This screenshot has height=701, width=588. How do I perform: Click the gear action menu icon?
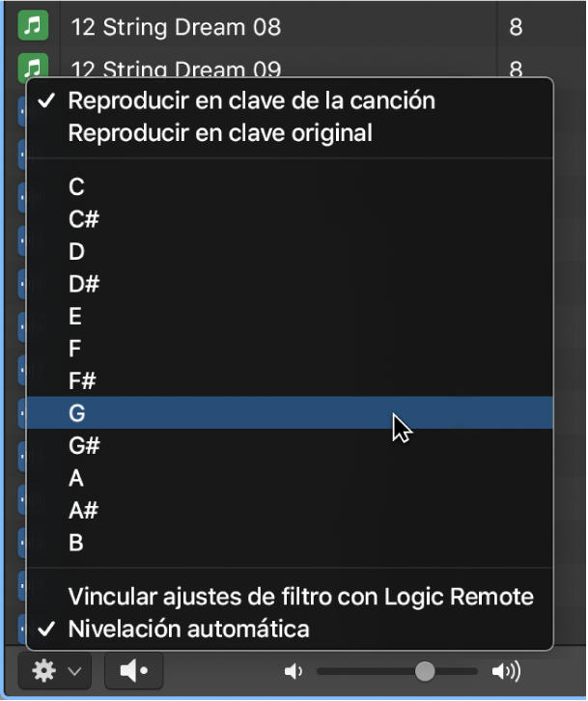point(44,671)
